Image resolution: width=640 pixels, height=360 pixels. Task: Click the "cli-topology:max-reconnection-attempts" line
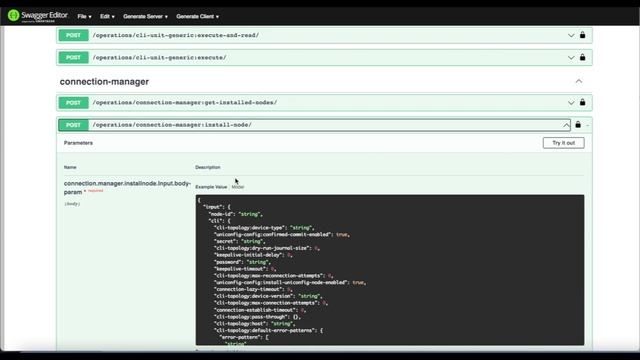(274, 276)
